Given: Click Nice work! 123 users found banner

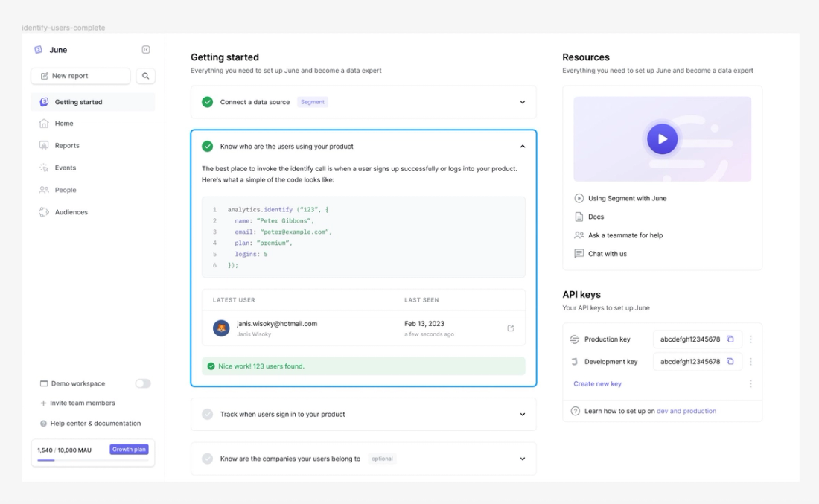Looking at the screenshot, I should 363,366.
